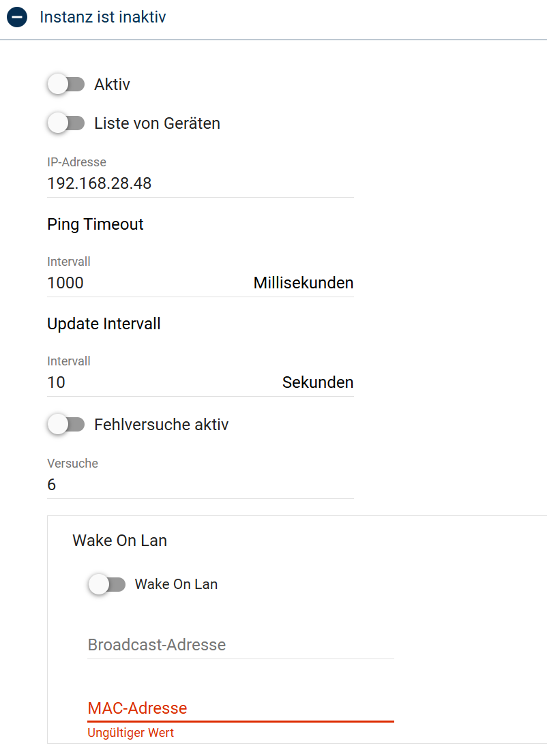Enable the Liste von Geräten switch
Image resolution: width=547 pixels, height=756 pixels.
[x=66, y=123]
